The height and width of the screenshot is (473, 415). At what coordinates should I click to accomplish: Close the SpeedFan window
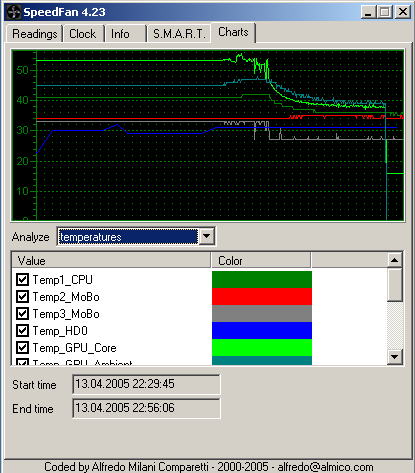tap(403, 12)
